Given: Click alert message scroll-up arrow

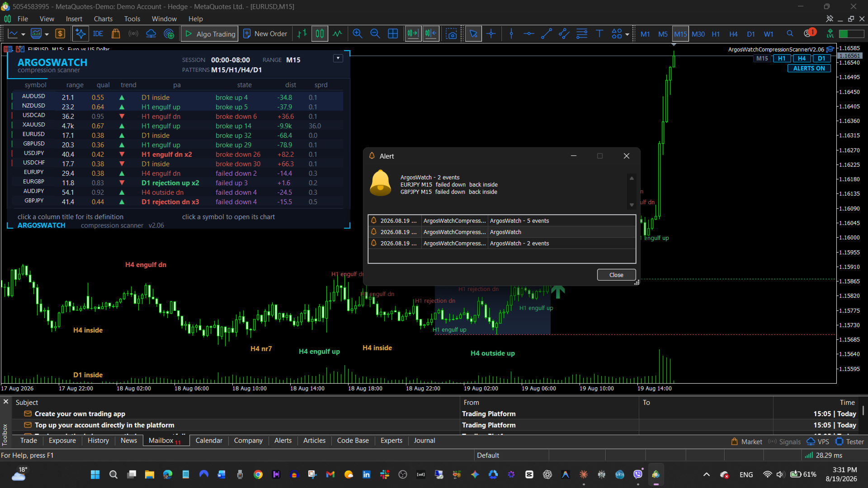Looking at the screenshot, I should tap(632, 178).
